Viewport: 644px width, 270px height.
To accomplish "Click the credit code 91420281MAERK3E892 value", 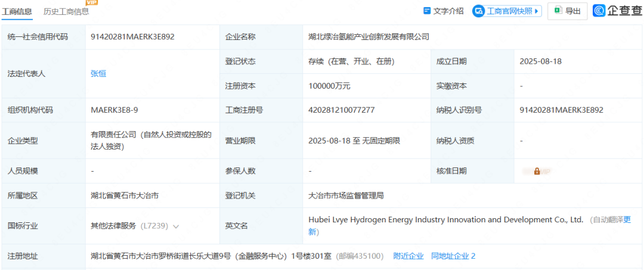I will click(x=132, y=37).
